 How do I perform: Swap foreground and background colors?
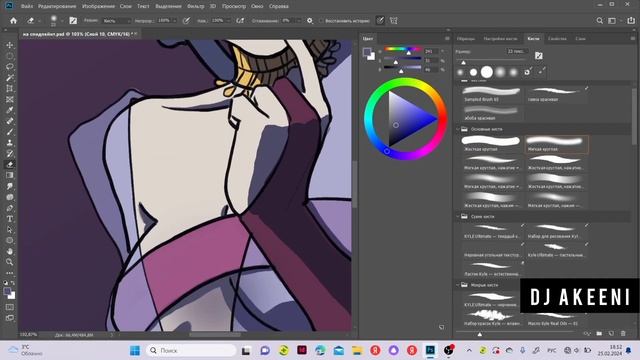pyautogui.click(x=13, y=283)
